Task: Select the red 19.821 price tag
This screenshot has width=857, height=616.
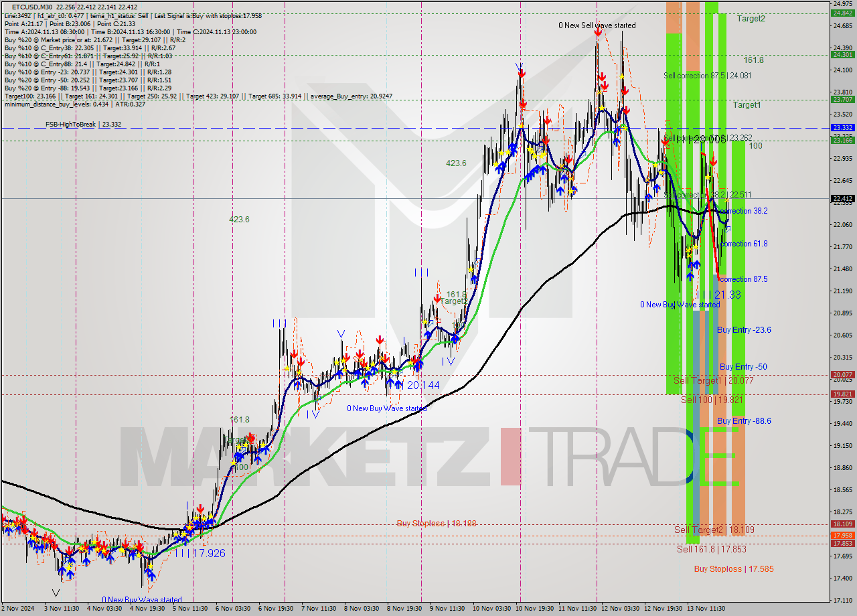Action: point(842,394)
